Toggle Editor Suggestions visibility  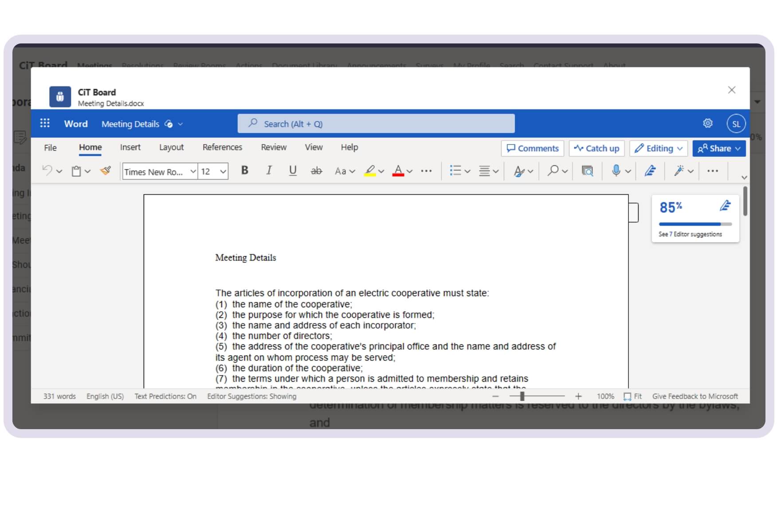point(252,396)
